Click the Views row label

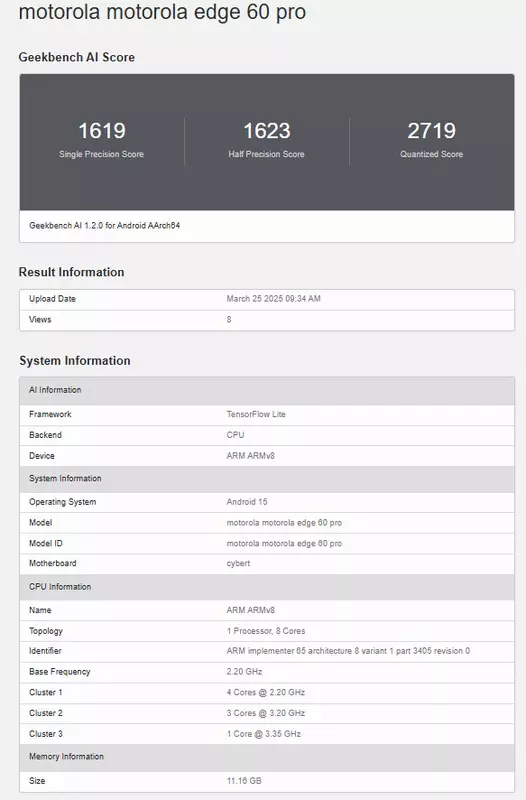tap(40, 319)
